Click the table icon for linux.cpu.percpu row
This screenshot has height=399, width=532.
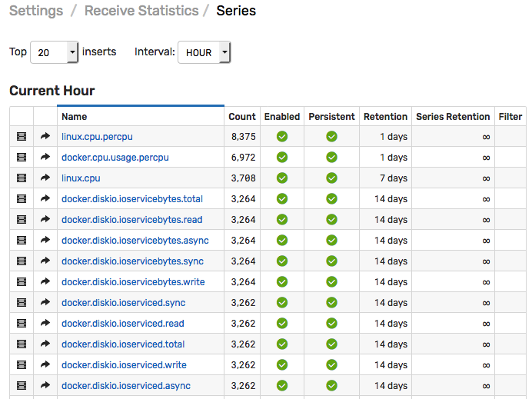[x=22, y=137]
